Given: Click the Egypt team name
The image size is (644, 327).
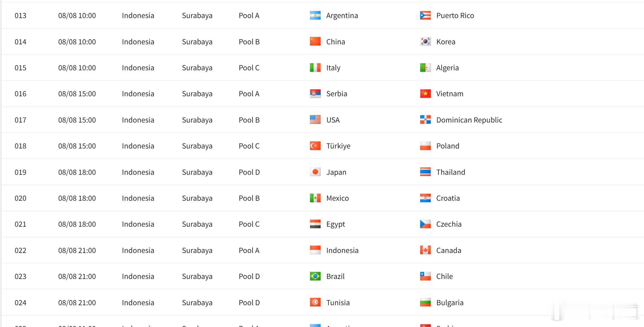Looking at the screenshot, I should point(336,224).
